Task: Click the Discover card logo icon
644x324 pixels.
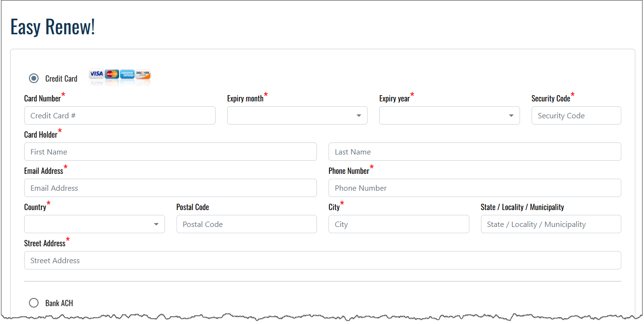Action: [143, 74]
